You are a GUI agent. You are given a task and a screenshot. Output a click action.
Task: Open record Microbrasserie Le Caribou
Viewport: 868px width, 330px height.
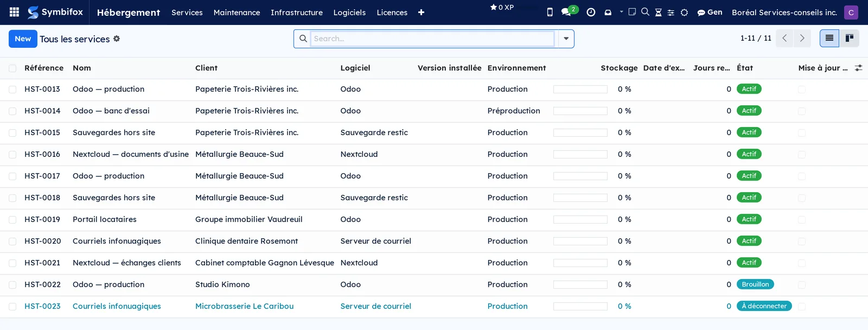pos(244,306)
